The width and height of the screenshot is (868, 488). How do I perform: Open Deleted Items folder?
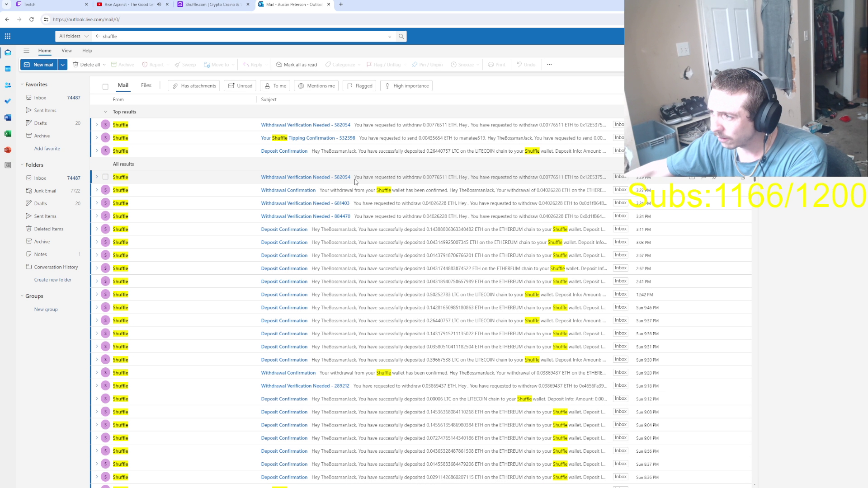pyautogui.click(x=53, y=229)
